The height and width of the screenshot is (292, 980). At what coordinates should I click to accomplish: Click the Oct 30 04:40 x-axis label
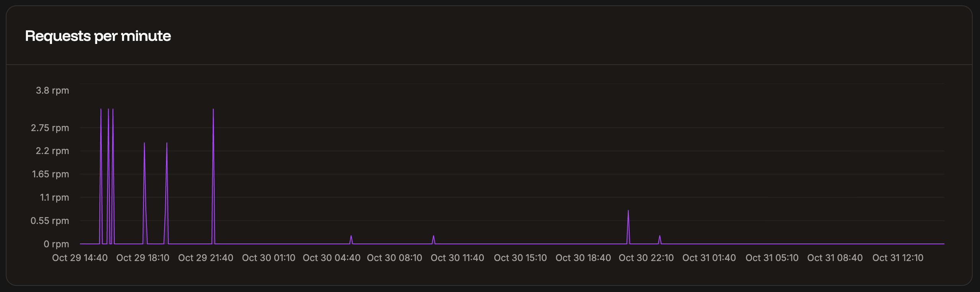coord(332,258)
